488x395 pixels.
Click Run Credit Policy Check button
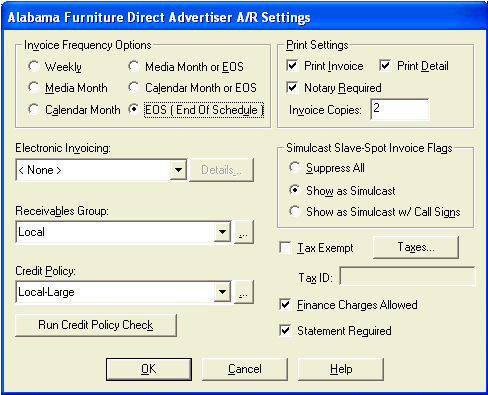point(96,325)
